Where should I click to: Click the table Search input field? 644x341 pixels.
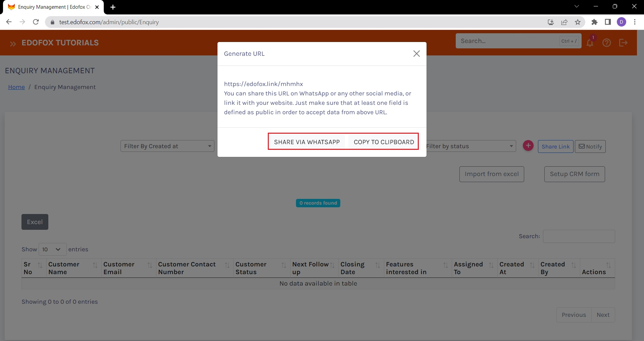pos(579,236)
